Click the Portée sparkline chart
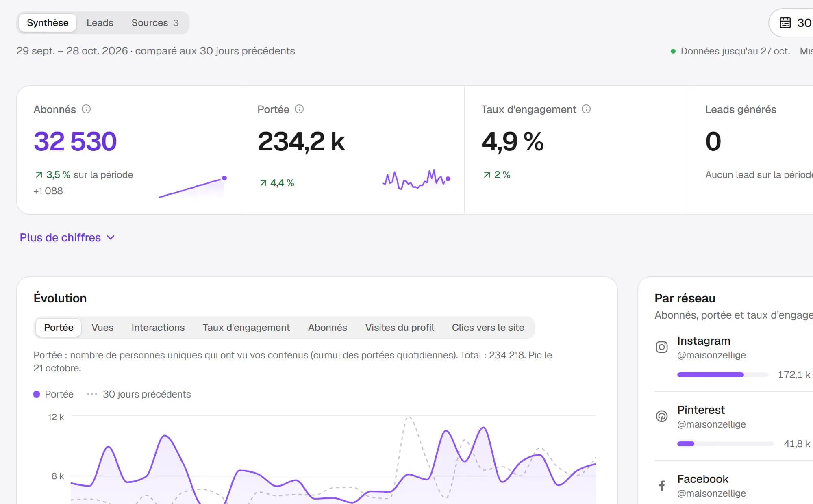Screen dimensions: 813x504 point(416,180)
